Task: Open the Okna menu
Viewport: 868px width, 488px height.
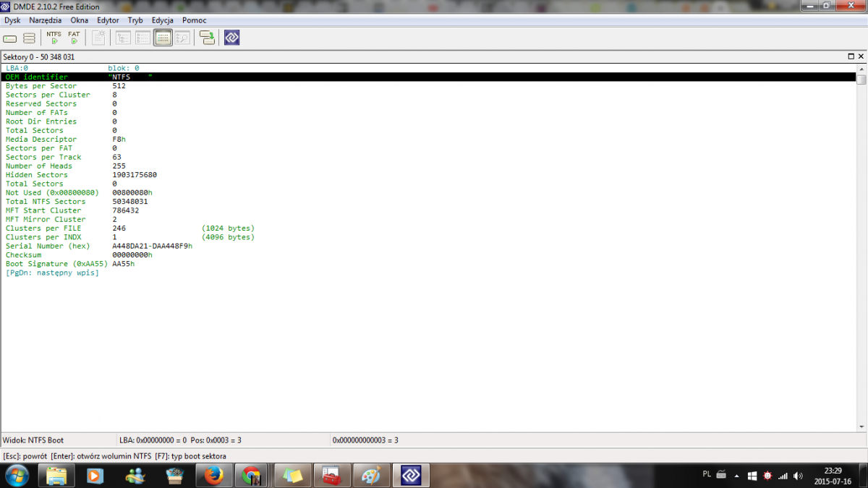Action: (80, 20)
